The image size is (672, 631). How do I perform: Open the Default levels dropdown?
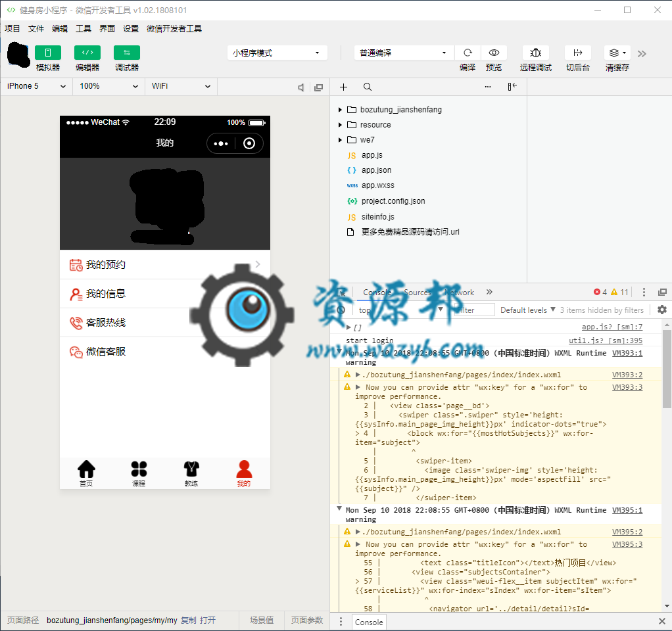pyautogui.click(x=527, y=310)
